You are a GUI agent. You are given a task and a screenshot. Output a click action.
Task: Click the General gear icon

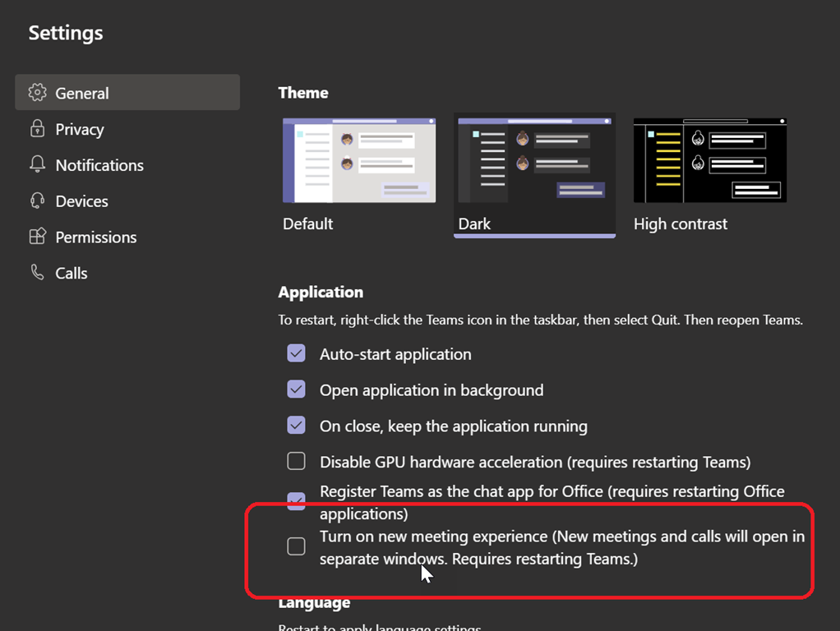37,92
